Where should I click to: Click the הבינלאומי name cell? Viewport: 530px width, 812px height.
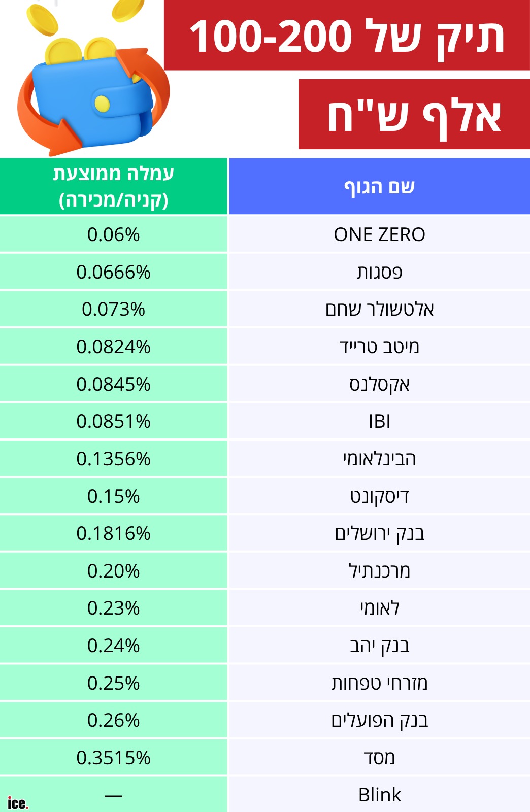click(x=379, y=459)
